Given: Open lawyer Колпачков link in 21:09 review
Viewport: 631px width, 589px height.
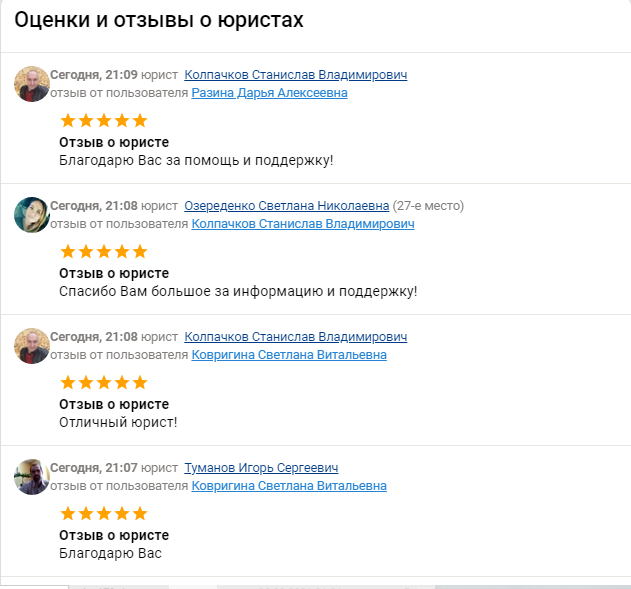Looking at the screenshot, I should 295,75.
